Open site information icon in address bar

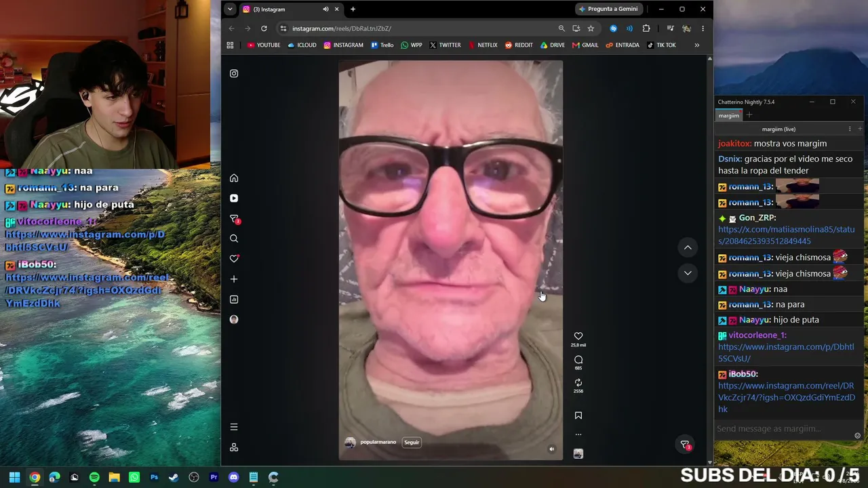(283, 28)
